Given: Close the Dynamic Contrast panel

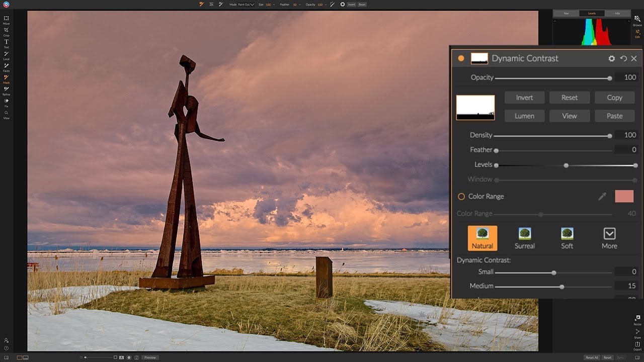Looking at the screenshot, I should (x=634, y=58).
